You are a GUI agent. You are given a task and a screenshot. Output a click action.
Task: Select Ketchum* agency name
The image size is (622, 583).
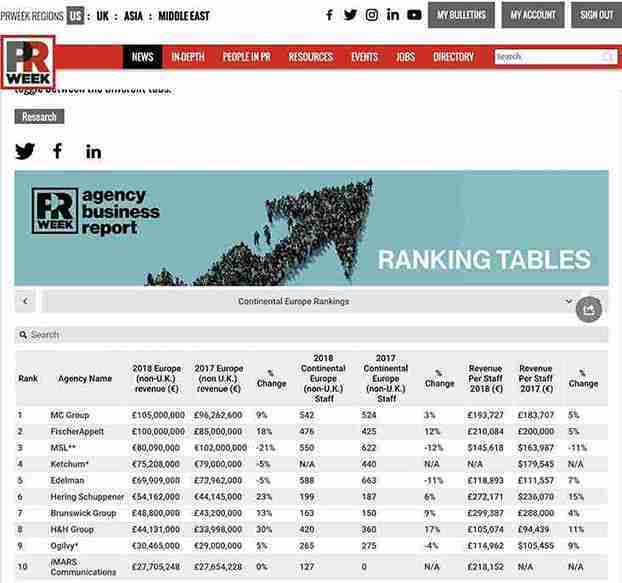point(69,464)
